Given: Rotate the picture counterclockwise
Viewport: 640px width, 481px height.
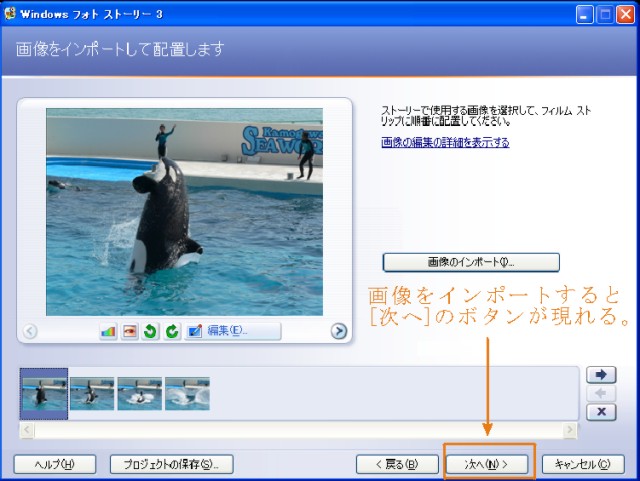Looking at the screenshot, I should point(151,331).
